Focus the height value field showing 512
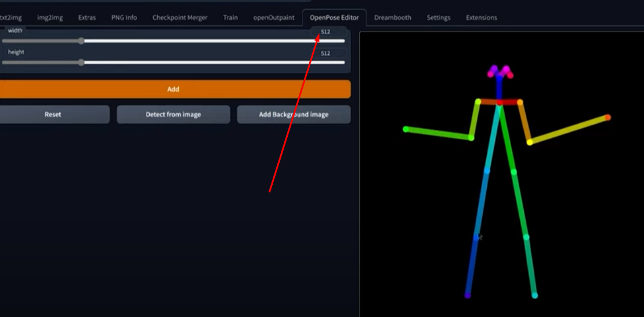 pos(328,53)
